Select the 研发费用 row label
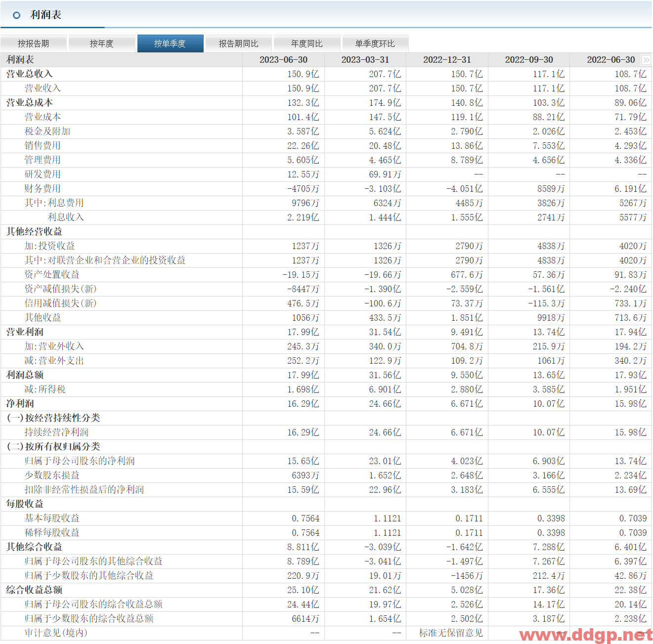Viewport: 653px width, 644px height. 43,174
